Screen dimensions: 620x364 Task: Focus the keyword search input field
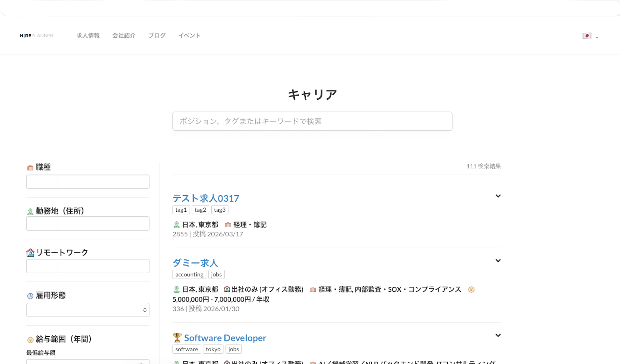[x=312, y=121]
